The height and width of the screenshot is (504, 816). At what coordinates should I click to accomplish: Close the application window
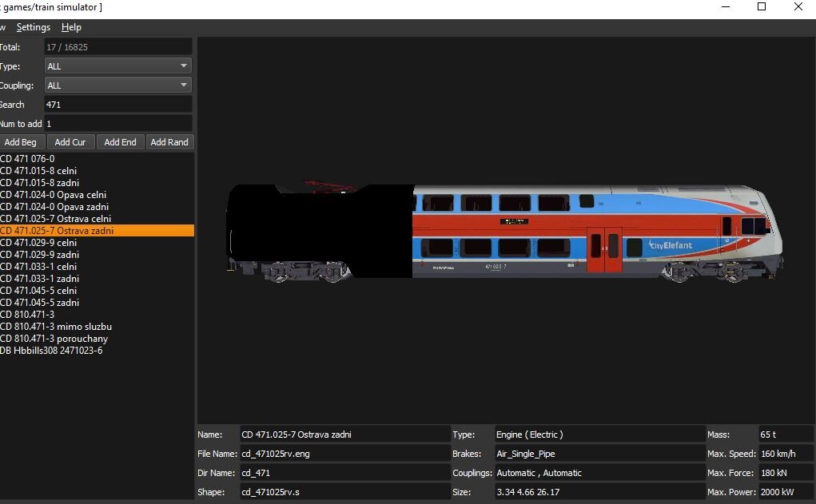[x=798, y=6]
